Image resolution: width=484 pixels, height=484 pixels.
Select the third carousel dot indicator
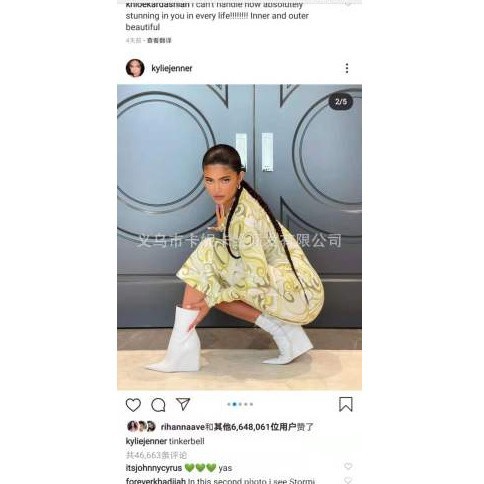click(x=240, y=404)
